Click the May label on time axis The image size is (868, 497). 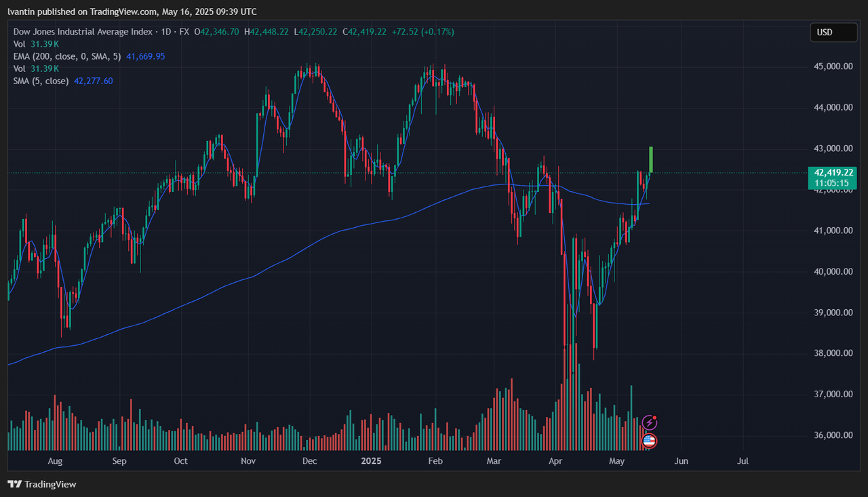pyautogui.click(x=617, y=461)
